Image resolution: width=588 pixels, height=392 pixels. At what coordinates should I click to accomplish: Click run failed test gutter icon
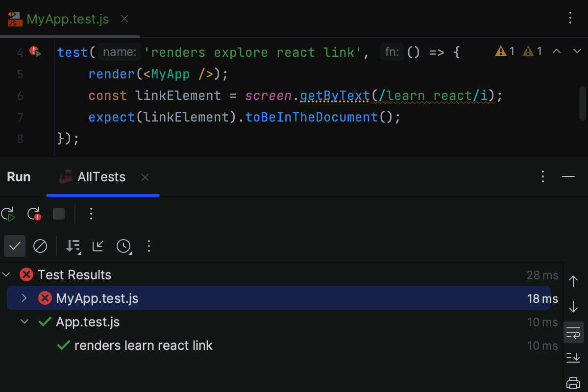click(x=35, y=51)
